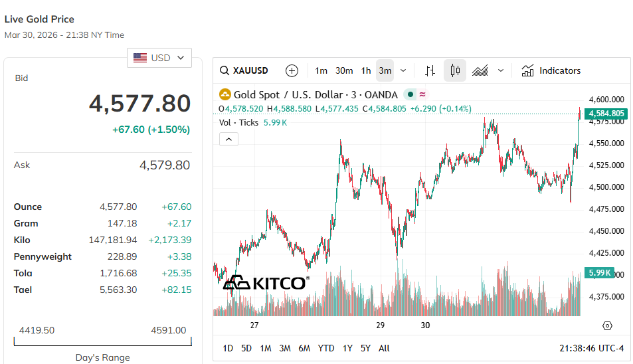Choose the Area chart style icon

tap(480, 71)
